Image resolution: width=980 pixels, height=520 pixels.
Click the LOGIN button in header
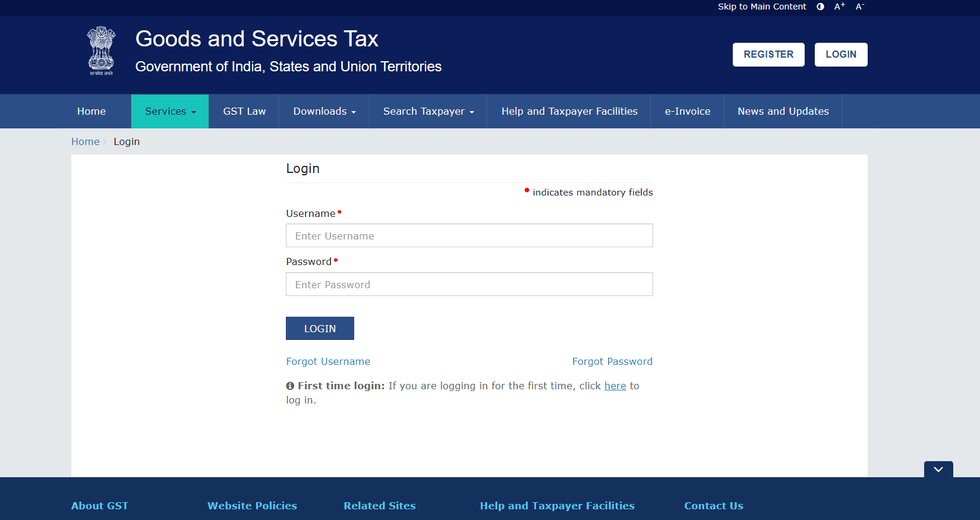[x=841, y=55]
